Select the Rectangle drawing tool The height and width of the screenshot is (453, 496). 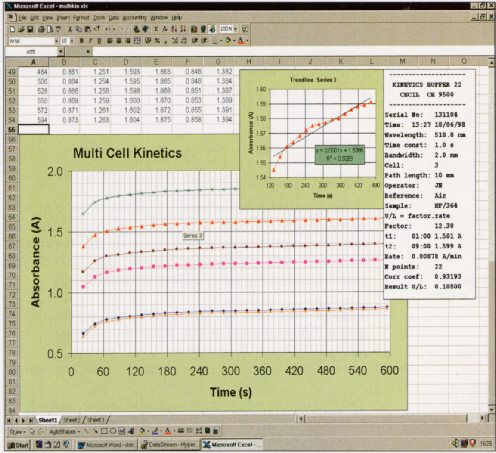coord(104,431)
